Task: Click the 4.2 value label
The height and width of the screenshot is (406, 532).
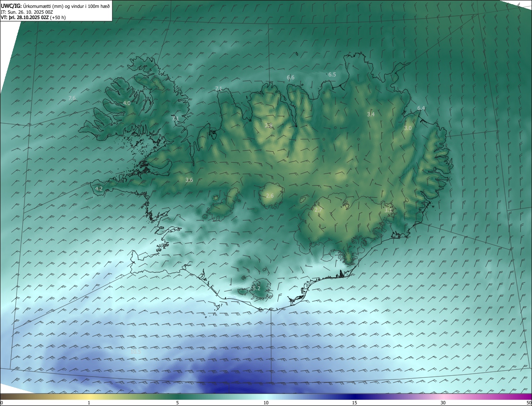Action: pos(99,188)
